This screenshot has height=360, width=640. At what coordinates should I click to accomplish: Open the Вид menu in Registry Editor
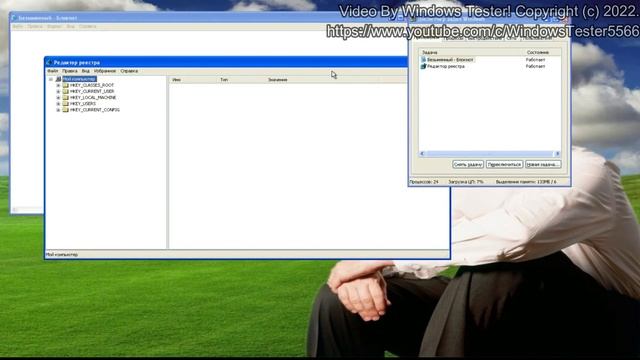(x=85, y=71)
